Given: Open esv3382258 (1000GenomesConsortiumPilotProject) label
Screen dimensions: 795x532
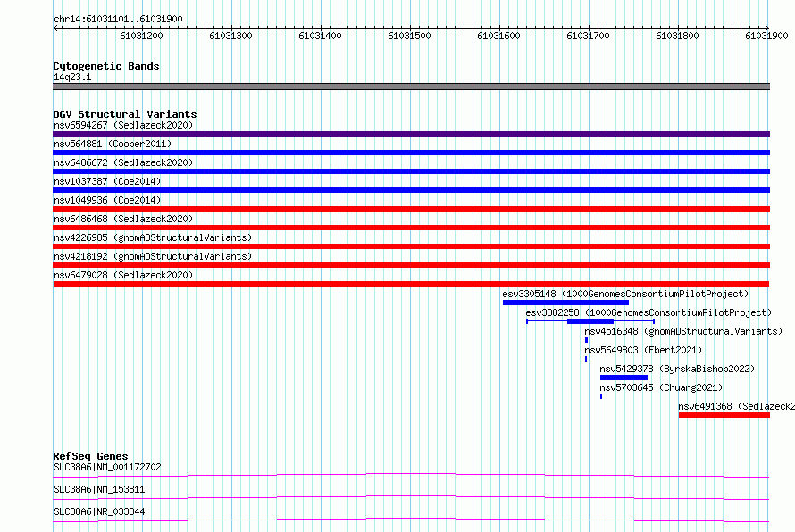Looking at the screenshot, I should [x=649, y=312].
